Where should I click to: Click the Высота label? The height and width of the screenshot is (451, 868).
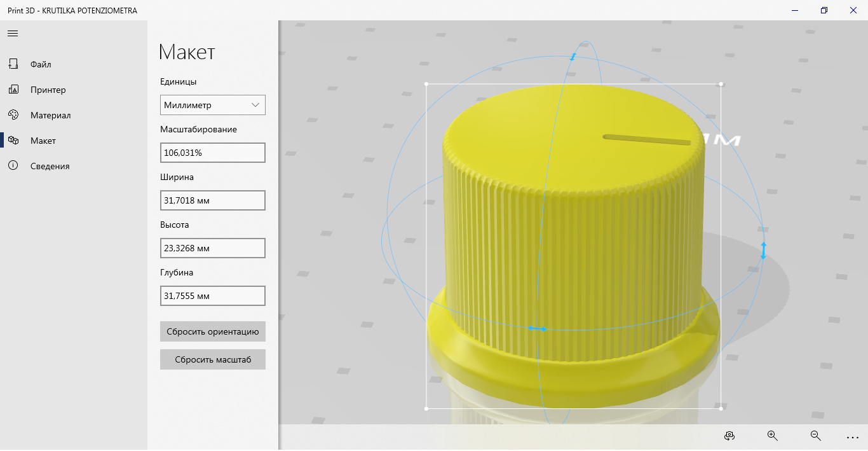point(175,225)
